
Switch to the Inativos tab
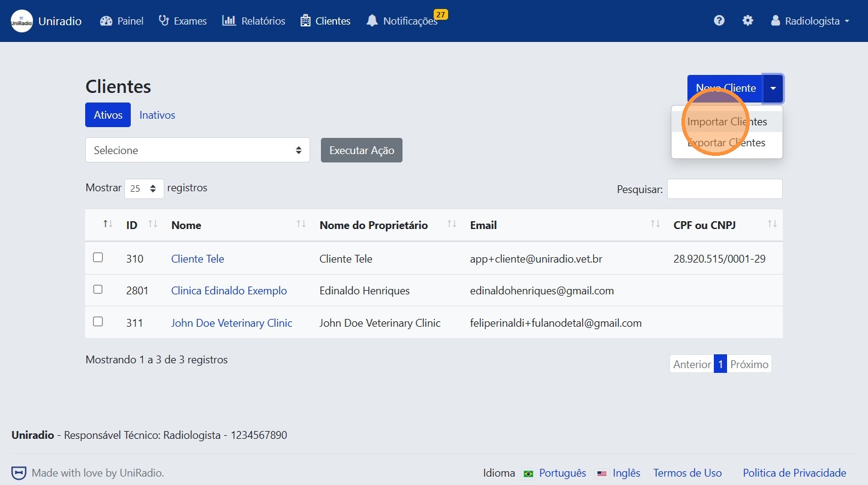[x=157, y=115]
